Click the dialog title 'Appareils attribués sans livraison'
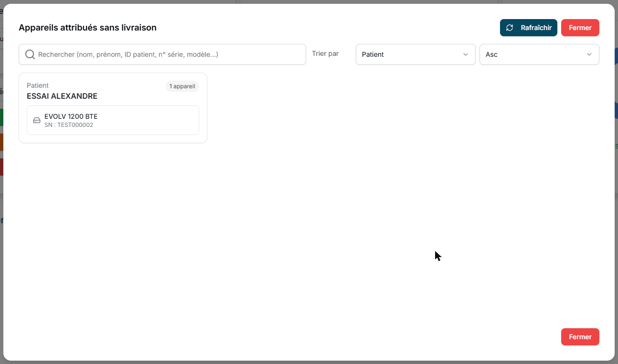The height and width of the screenshot is (364, 618). (x=87, y=28)
